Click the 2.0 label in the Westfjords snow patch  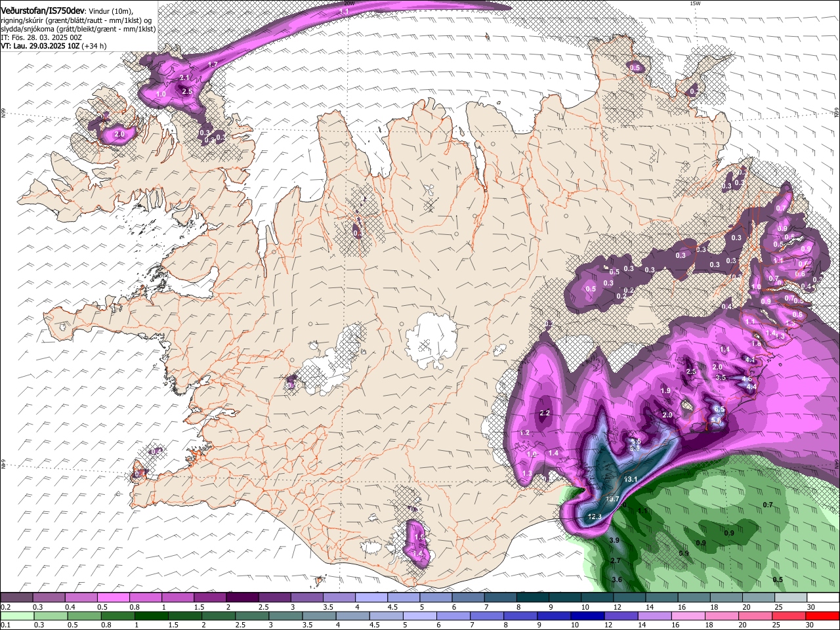tap(119, 135)
